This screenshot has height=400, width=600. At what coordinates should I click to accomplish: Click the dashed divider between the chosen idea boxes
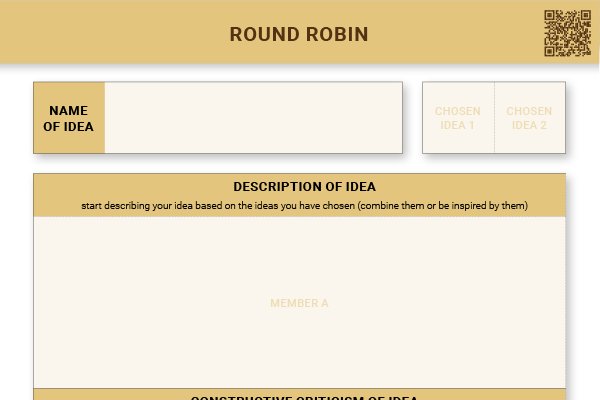pos(494,118)
